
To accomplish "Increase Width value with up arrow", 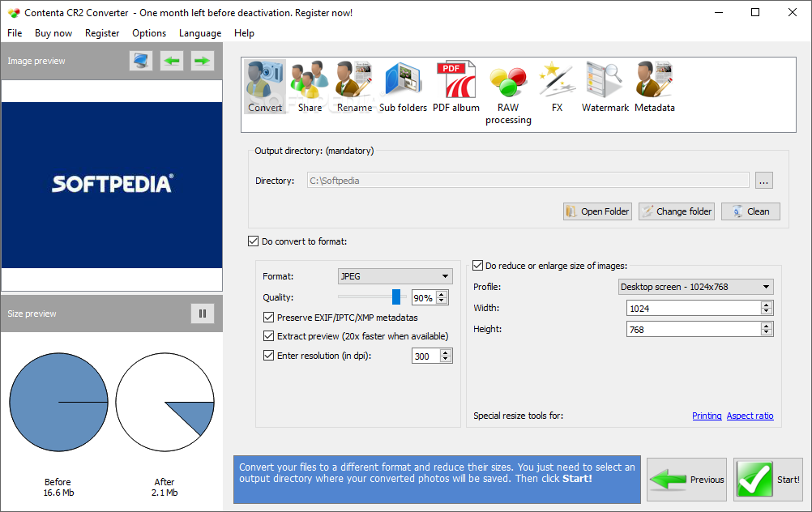I will point(767,305).
